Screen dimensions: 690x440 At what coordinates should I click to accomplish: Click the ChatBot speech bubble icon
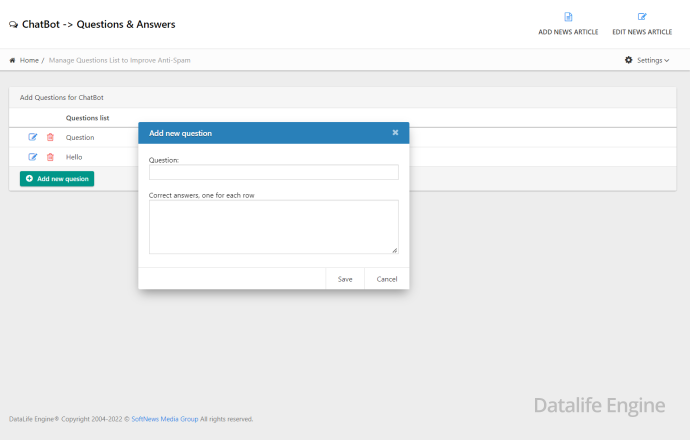(x=13, y=24)
